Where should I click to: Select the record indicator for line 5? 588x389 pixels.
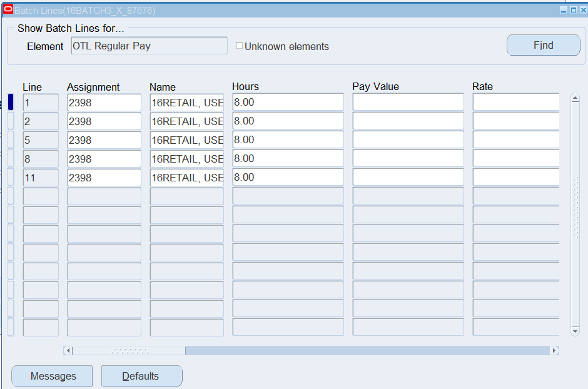[11, 139]
